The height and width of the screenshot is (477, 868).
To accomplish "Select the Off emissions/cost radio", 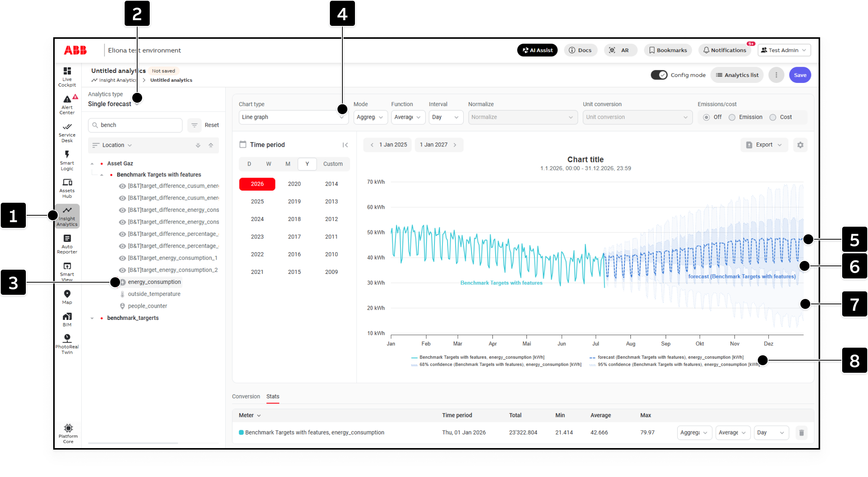I will coord(706,117).
